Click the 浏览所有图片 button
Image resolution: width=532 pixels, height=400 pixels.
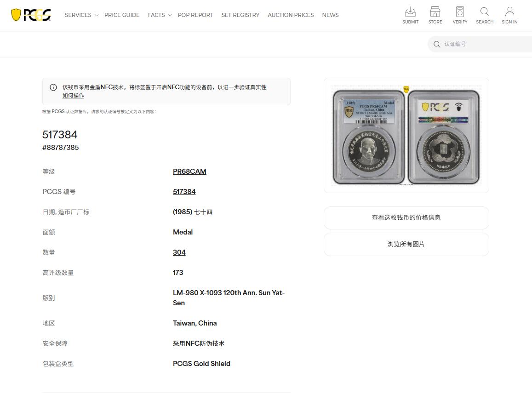[406, 244]
